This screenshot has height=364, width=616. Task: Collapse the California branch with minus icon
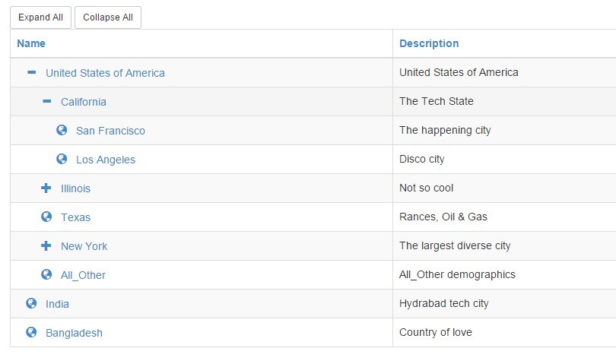46,101
